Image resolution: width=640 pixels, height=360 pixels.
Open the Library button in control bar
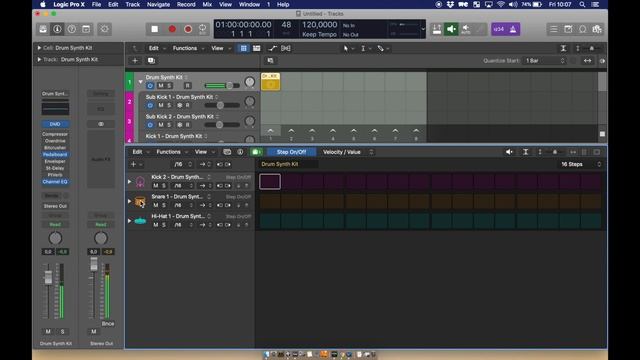[43, 29]
